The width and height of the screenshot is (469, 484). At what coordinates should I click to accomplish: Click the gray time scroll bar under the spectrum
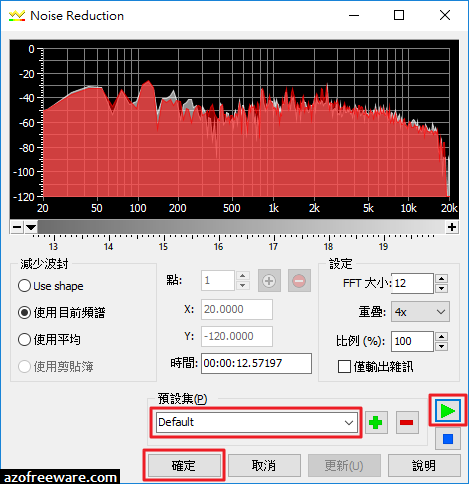coord(242,227)
